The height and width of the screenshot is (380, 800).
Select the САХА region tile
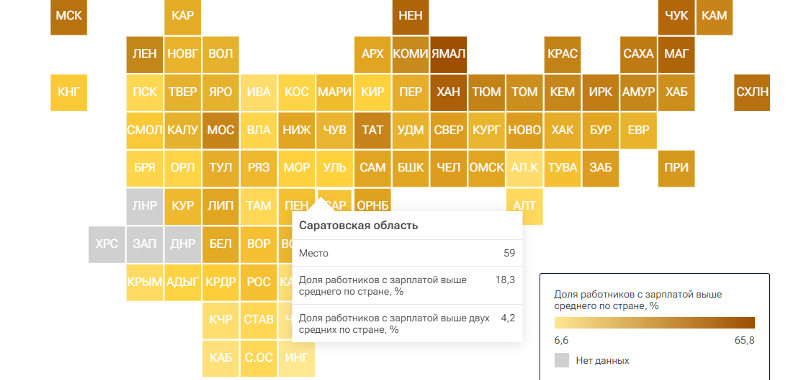click(638, 54)
